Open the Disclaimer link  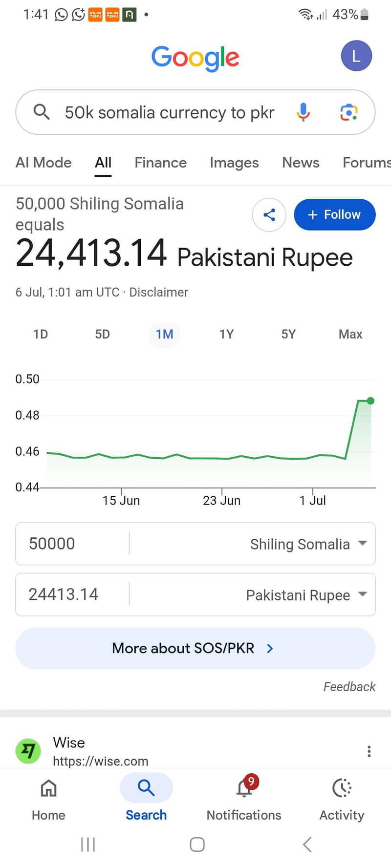tap(158, 292)
